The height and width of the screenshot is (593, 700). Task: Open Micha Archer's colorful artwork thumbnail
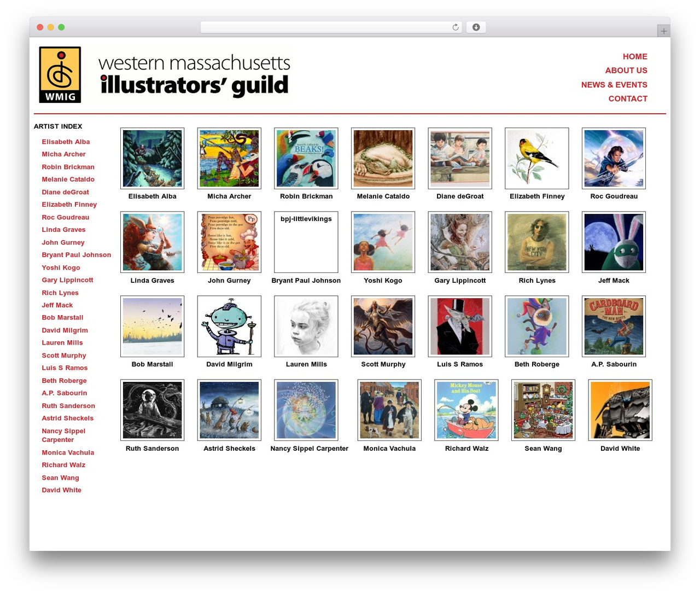[x=229, y=159]
